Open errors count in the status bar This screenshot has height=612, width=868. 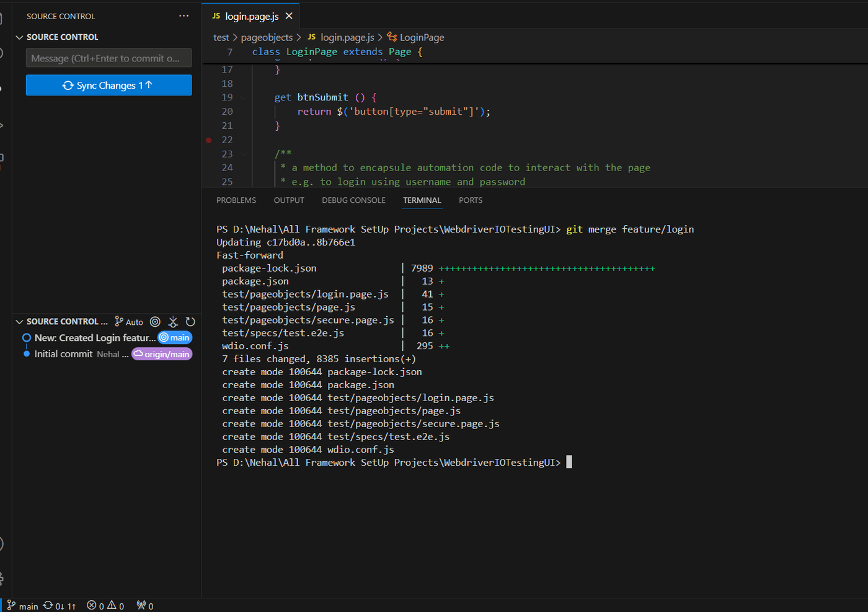(x=95, y=606)
